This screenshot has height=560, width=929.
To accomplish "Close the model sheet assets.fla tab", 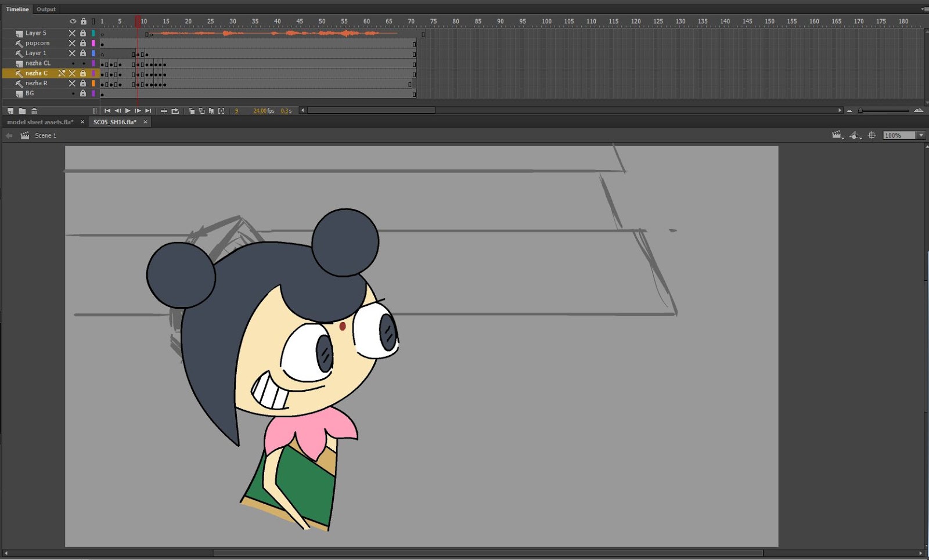I will click(82, 122).
